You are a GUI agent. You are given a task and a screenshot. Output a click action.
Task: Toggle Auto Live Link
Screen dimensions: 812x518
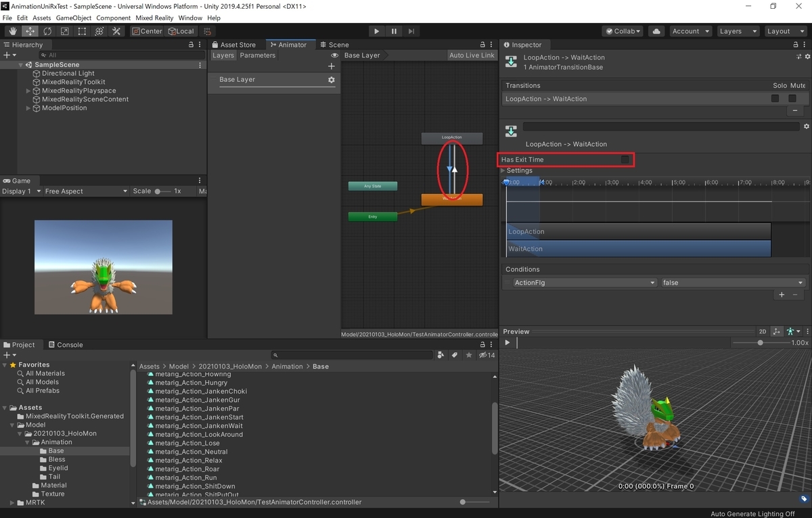[472, 55]
